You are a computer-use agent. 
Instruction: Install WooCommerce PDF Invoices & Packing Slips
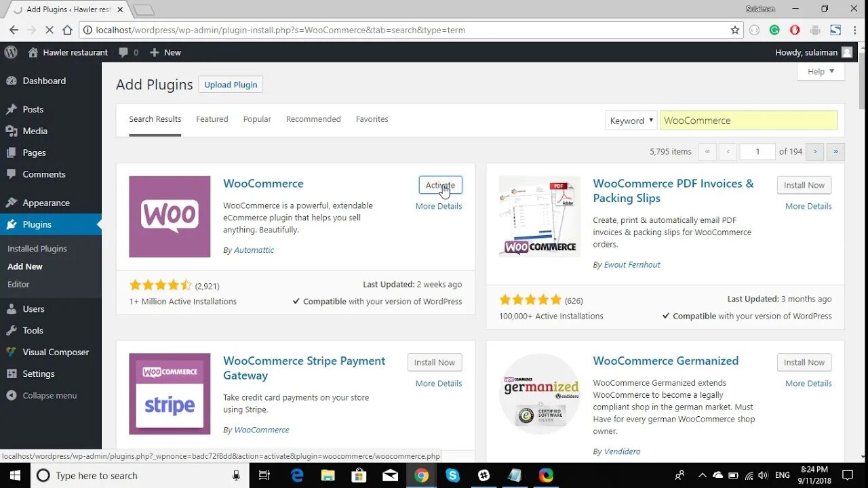[x=804, y=185]
